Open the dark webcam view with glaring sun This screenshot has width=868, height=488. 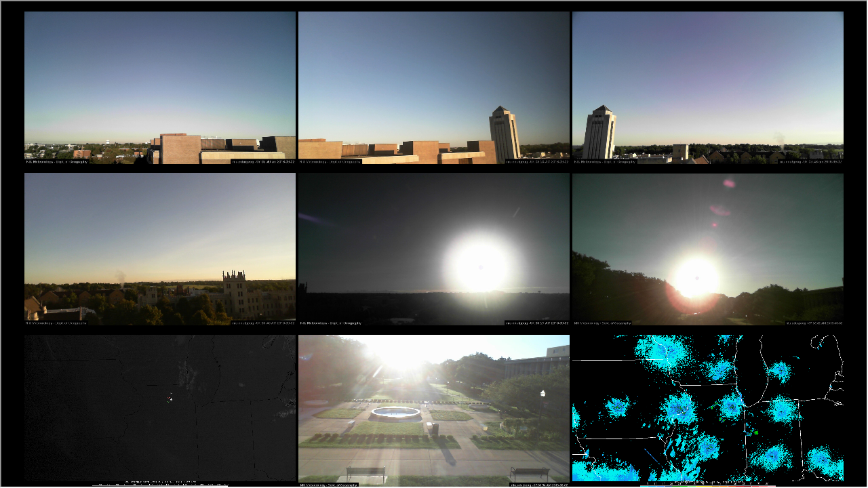click(x=434, y=248)
